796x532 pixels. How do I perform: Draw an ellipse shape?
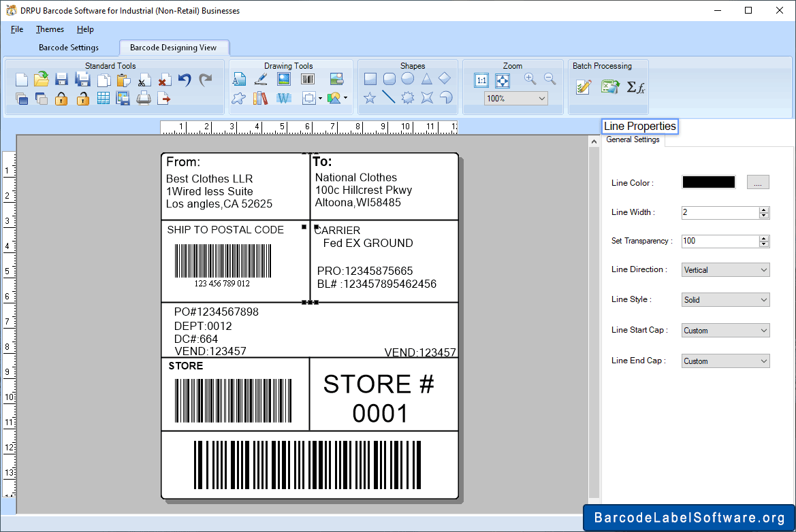408,79
